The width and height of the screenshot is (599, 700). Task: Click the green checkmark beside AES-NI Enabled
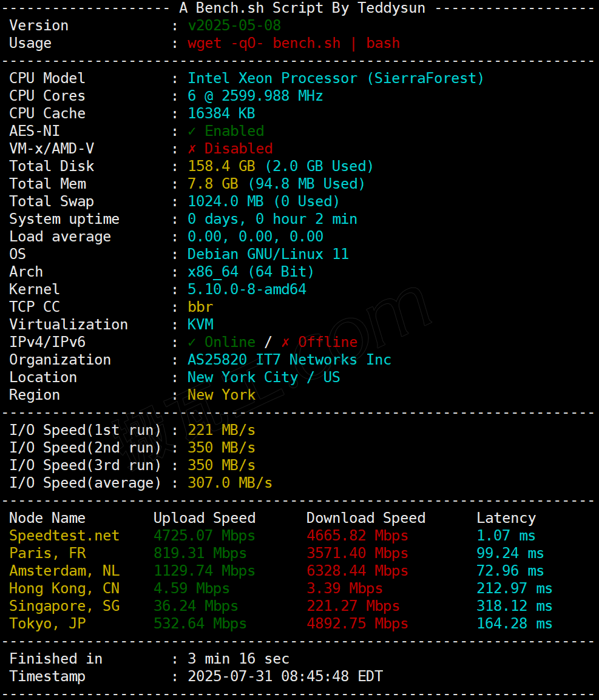coord(192,131)
